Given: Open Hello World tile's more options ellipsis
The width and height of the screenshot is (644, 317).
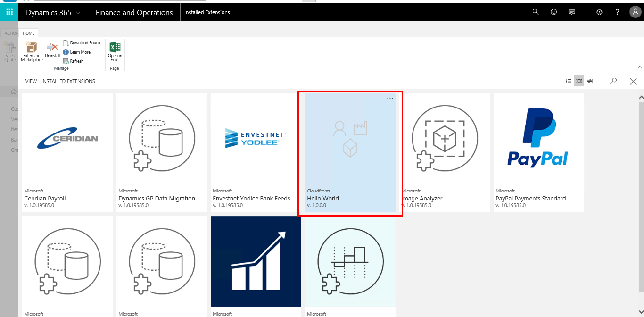Looking at the screenshot, I should point(390,98).
